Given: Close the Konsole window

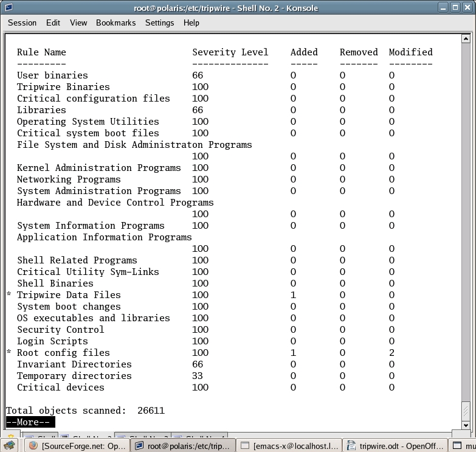Looking at the screenshot, I should pyautogui.click(x=467, y=7).
